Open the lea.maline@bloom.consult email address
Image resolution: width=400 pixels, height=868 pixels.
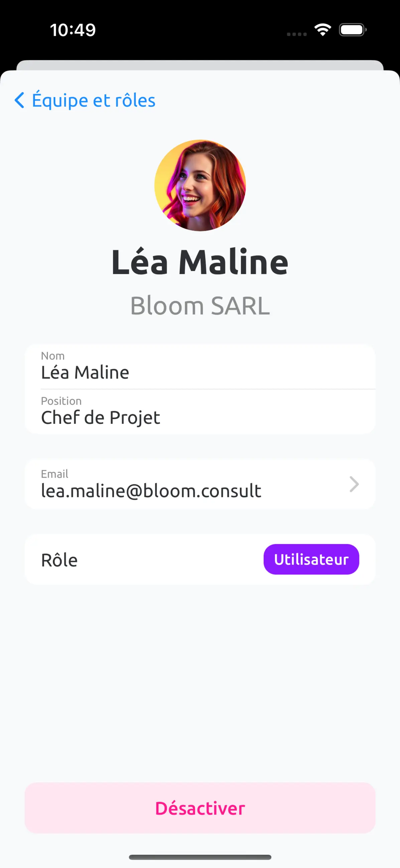(151, 491)
